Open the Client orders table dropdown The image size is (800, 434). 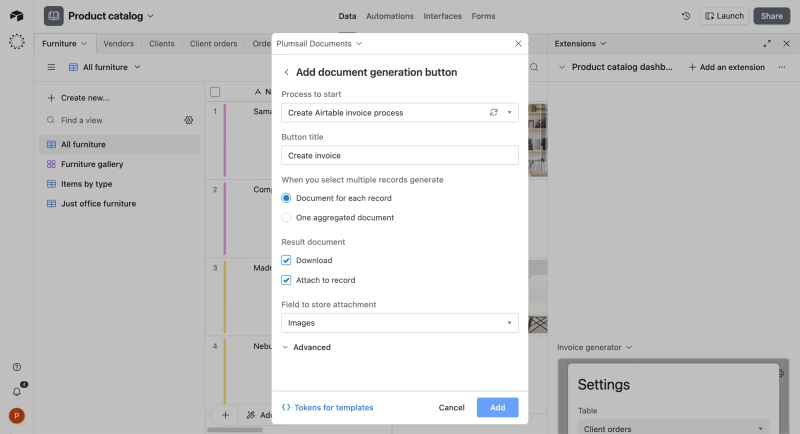[673, 428]
